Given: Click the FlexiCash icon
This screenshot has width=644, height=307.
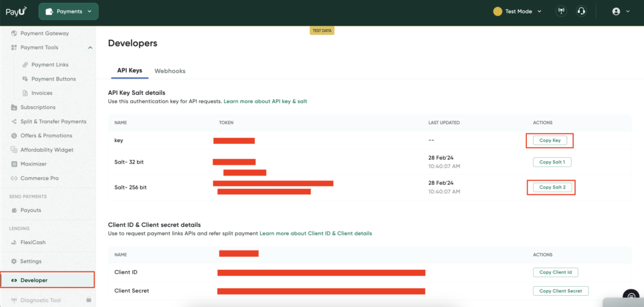Looking at the screenshot, I should point(14,242).
